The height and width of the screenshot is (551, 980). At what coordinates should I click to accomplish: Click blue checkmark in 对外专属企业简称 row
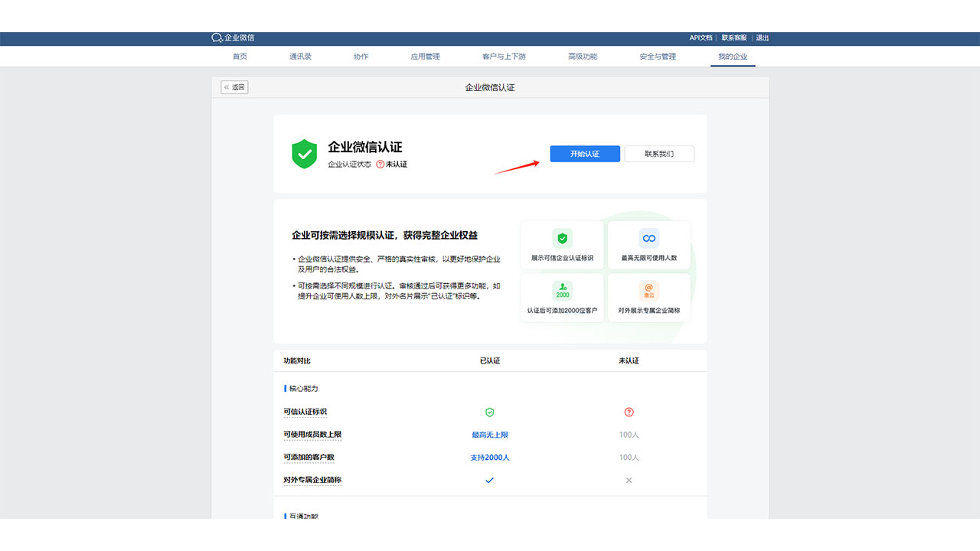[x=490, y=480]
